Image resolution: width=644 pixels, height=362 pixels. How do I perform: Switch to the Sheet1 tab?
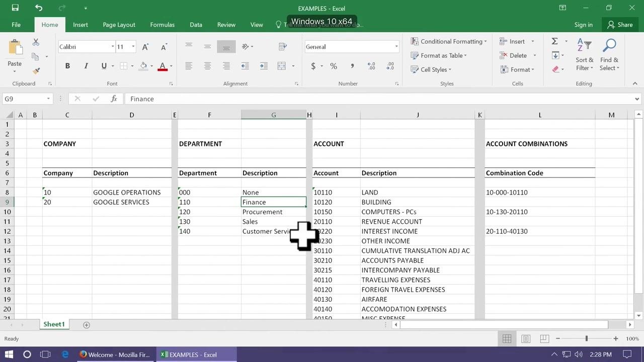click(x=54, y=324)
